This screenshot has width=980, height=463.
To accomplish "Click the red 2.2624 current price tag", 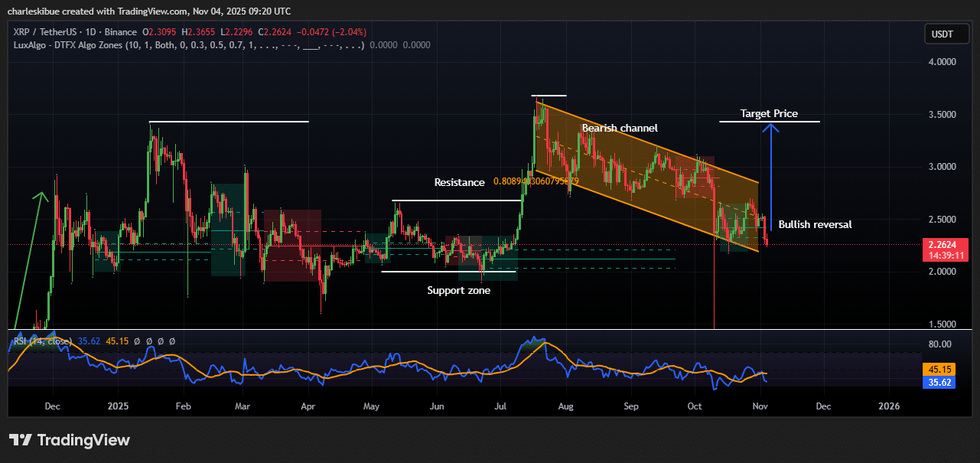I will [947, 245].
